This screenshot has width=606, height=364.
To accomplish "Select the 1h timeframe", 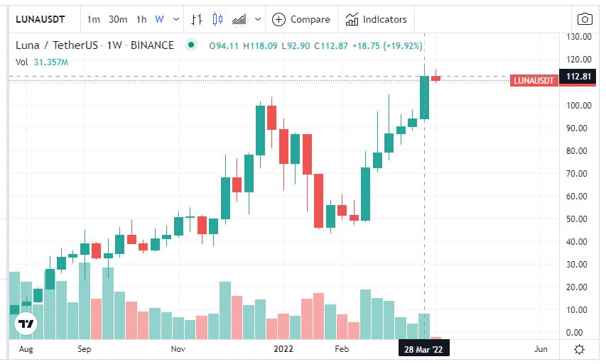I will (x=141, y=19).
